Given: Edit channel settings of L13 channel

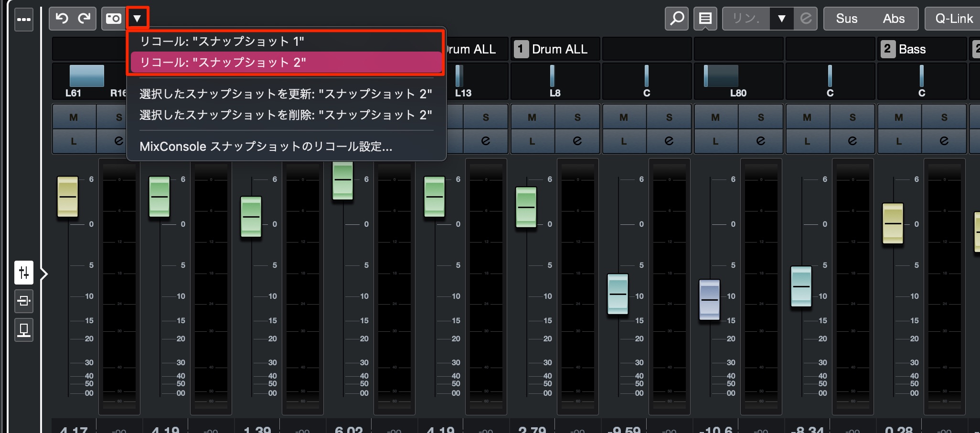Looking at the screenshot, I should pyautogui.click(x=486, y=141).
